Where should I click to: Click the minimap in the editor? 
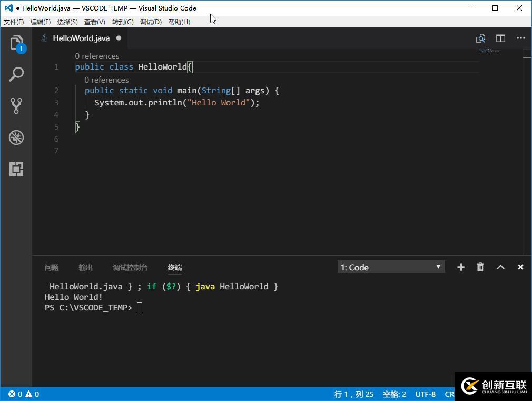coord(490,51)
